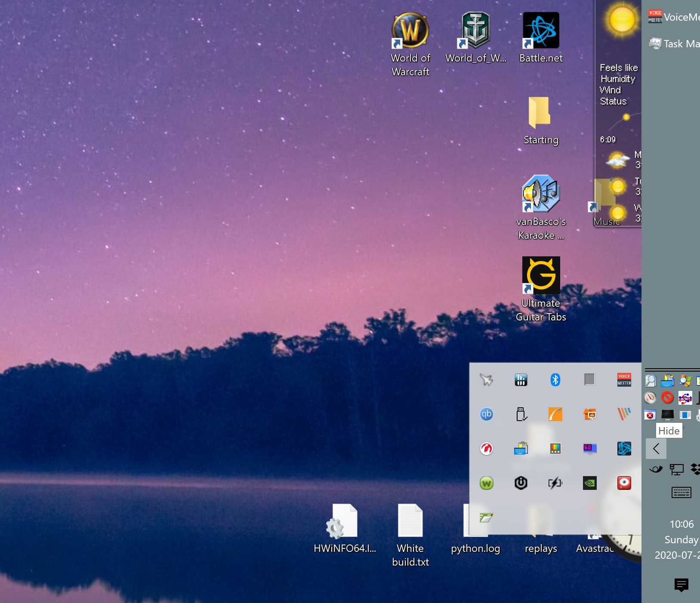Screen dimensions: 700x603
Task: Click the green Webroot tray icon
Action: pyautogui.click(x=486, y=483)
